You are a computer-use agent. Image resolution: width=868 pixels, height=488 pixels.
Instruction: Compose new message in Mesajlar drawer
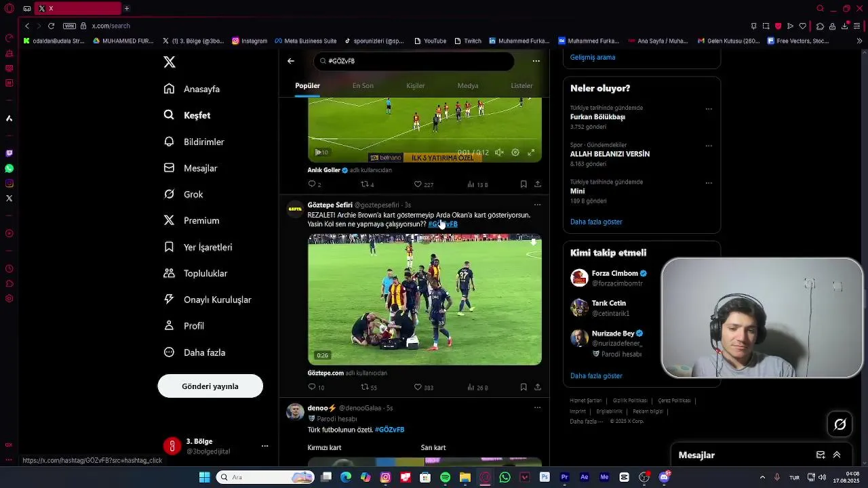(821, 455)
